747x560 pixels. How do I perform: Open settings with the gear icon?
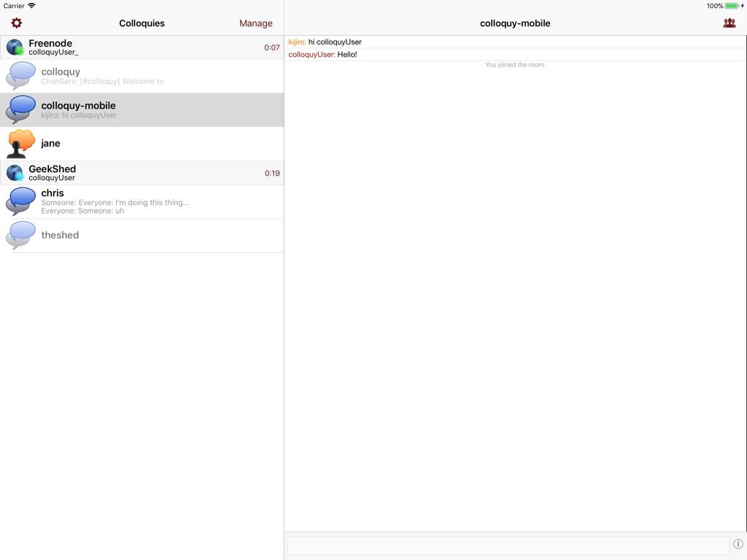click(x=17, y=23)
